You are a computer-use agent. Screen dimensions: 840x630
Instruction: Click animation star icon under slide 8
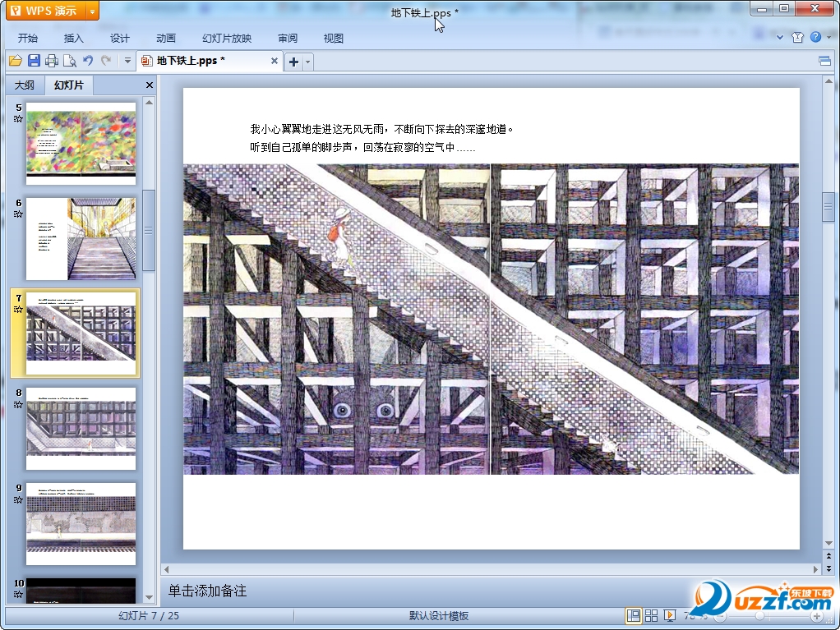pyautogui.click(x=18, y=405)
